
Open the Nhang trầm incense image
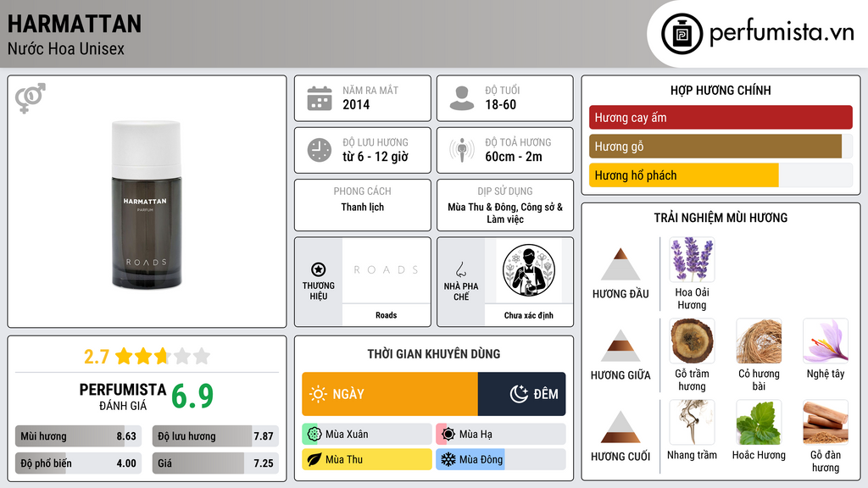(x=692, y=422)
